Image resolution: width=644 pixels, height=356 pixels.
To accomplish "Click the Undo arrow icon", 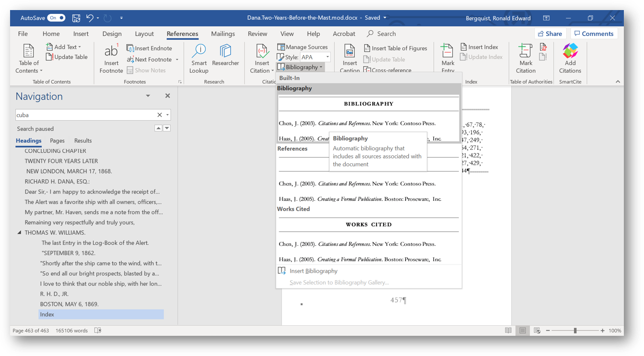I will click(90, 18).
